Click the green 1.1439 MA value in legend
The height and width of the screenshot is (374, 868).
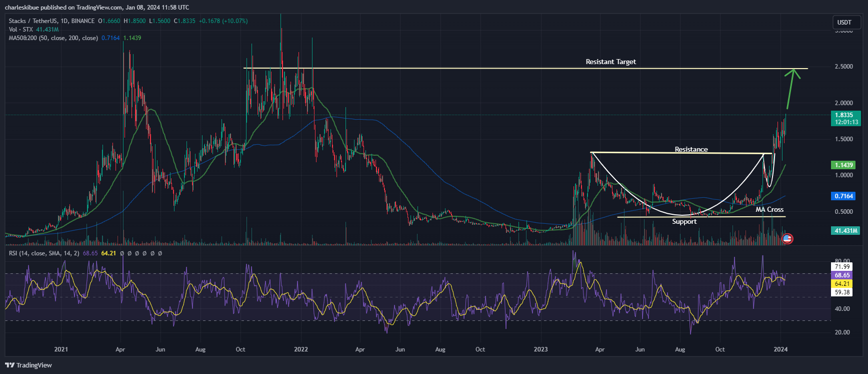pyautogui.click(x=132, y=38)
